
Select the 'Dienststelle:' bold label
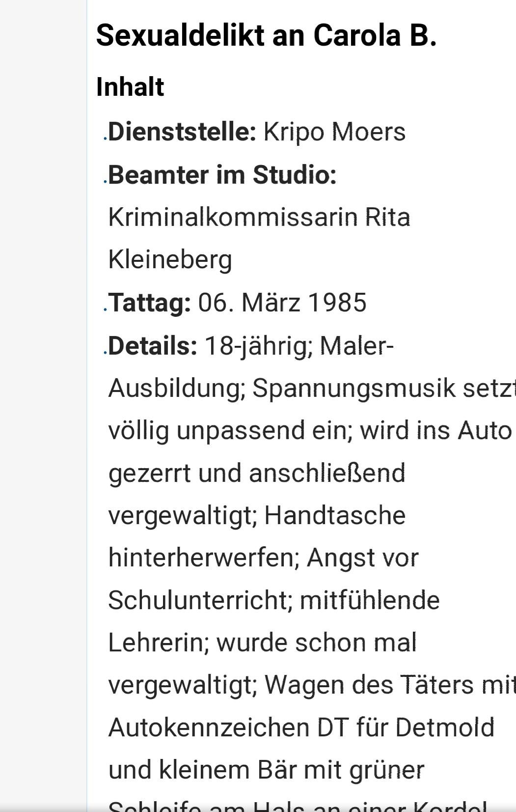[x=182, y=132]
